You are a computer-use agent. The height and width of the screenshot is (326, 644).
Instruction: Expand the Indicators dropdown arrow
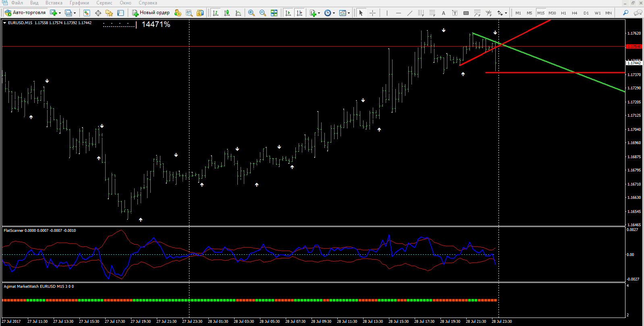tap(319, 13)
